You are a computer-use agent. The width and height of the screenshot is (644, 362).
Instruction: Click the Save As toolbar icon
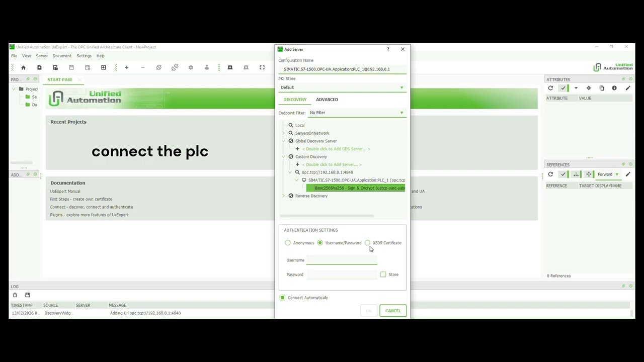click(88, 67)
